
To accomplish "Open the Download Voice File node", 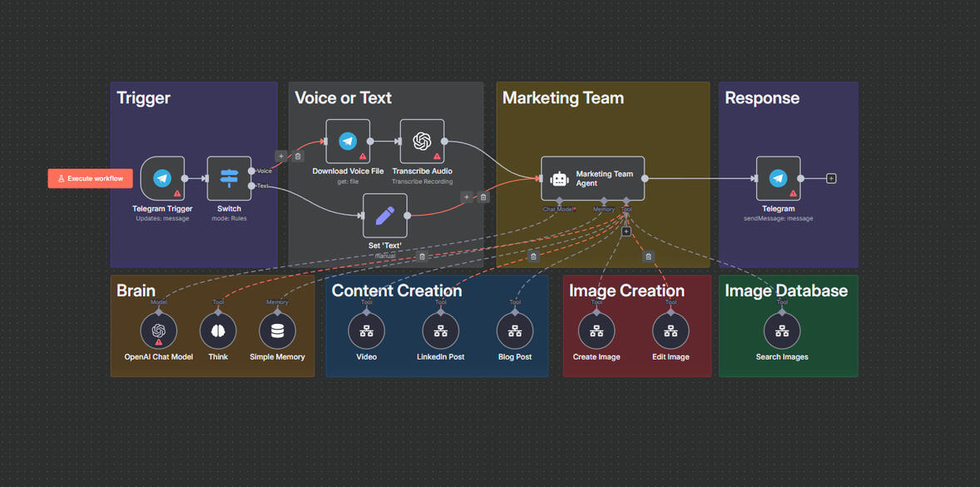I will pos(347,142).
